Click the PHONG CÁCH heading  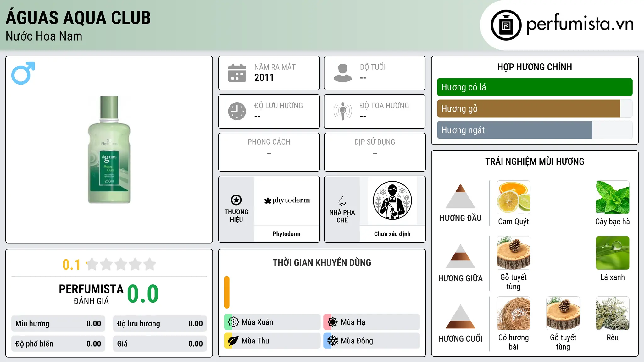[269, 142]
